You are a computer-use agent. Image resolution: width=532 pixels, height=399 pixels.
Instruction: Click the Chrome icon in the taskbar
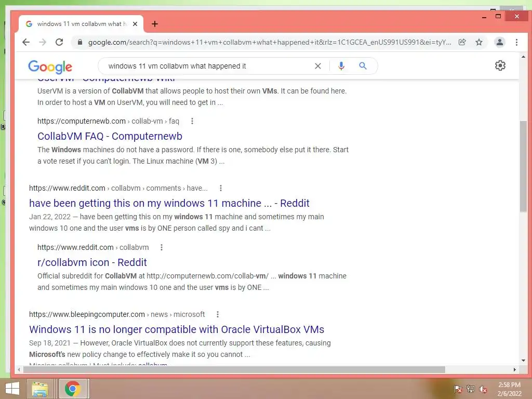tap(73, 389)
